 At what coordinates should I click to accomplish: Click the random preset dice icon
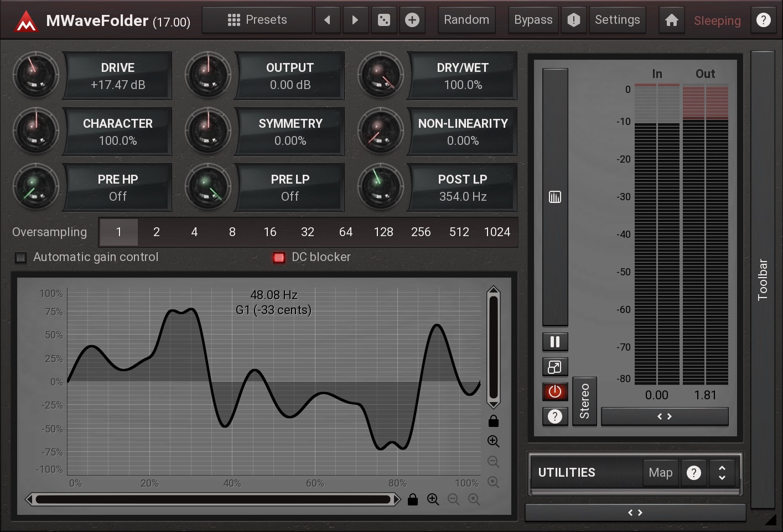coord(383,20)
